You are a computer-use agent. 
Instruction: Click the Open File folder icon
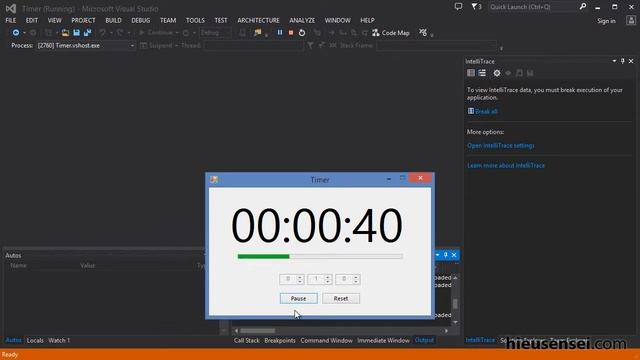point(65,33)
